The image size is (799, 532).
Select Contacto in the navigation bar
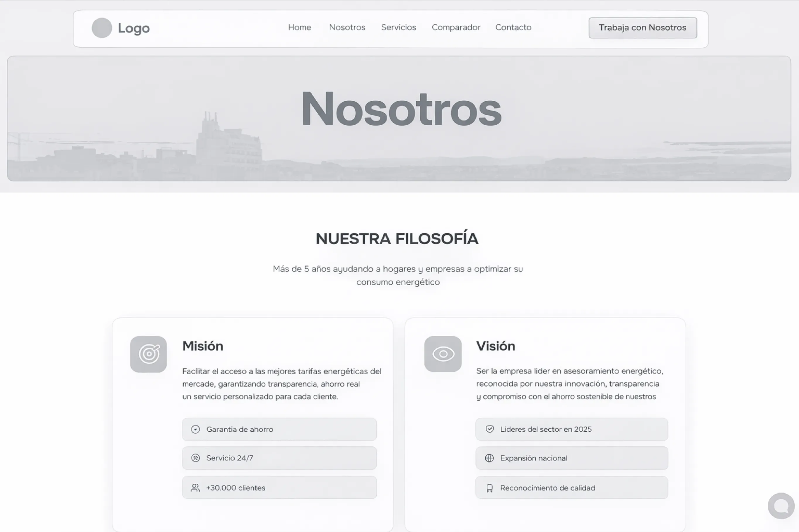(x=513, y=28)
